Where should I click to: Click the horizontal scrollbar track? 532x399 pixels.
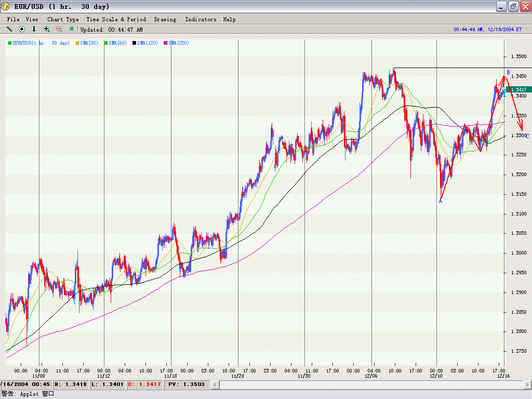pyautogui.click(x=371, y=385)
